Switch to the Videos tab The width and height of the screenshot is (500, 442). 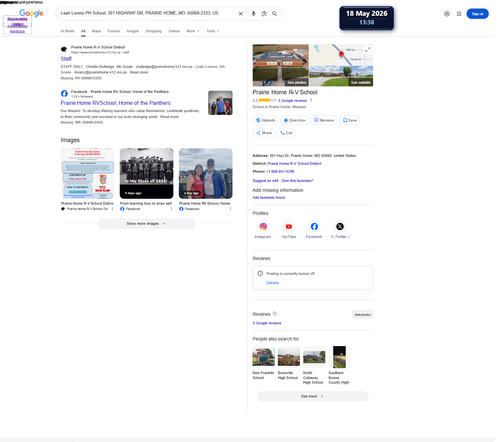[x=174, y=31]
